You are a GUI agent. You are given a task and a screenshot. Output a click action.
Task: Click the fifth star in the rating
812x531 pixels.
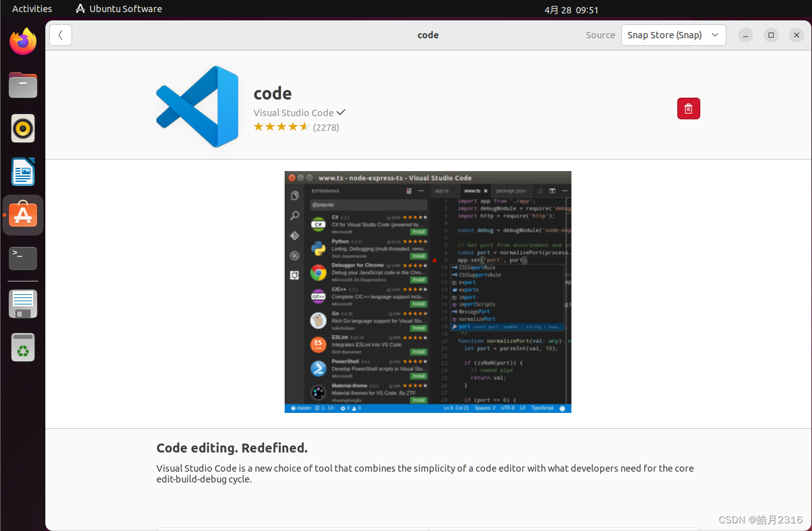[x=303, y=126]
